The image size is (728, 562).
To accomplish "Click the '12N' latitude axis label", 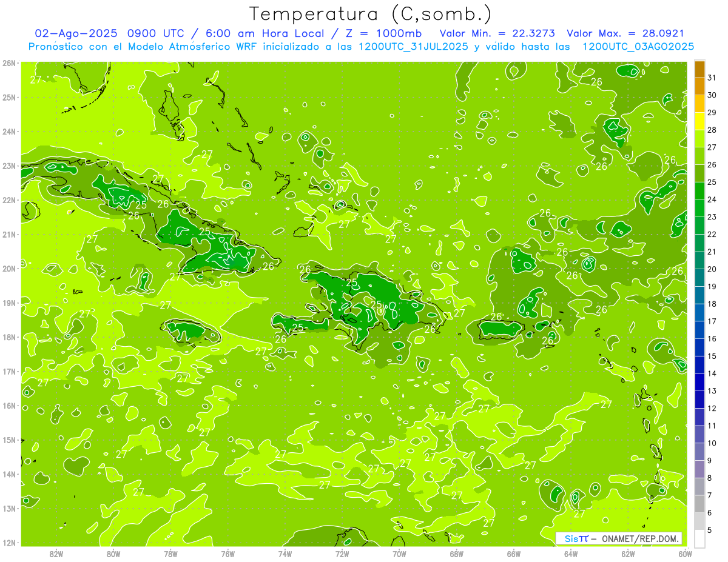I will [x=9, y=543].
